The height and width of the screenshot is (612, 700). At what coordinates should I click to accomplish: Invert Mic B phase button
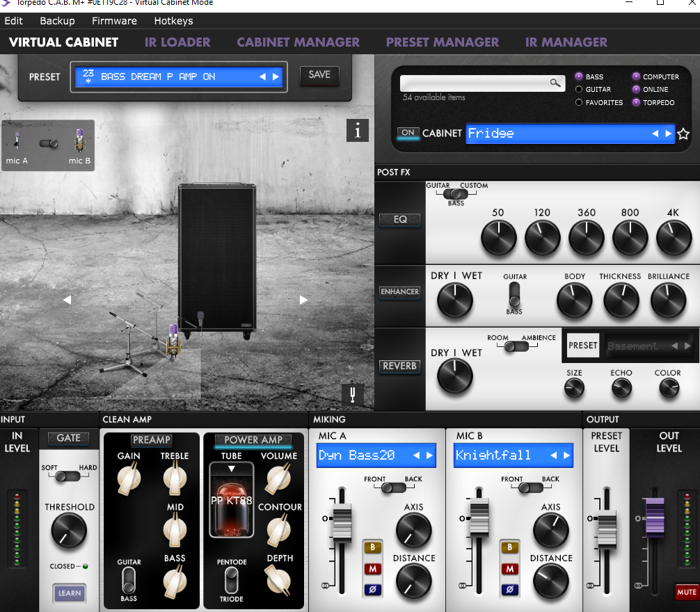509,590
